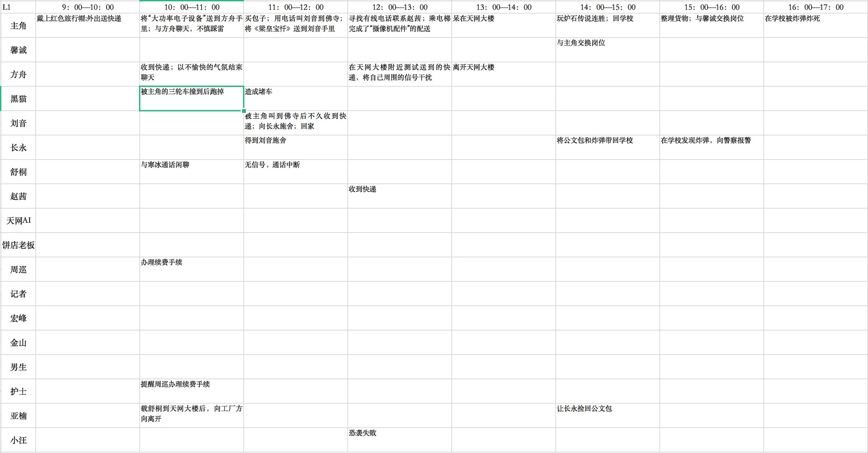This screenshot has width=868, height=453.
Task: Select the row label '男生'
Action: coord(18,367)
